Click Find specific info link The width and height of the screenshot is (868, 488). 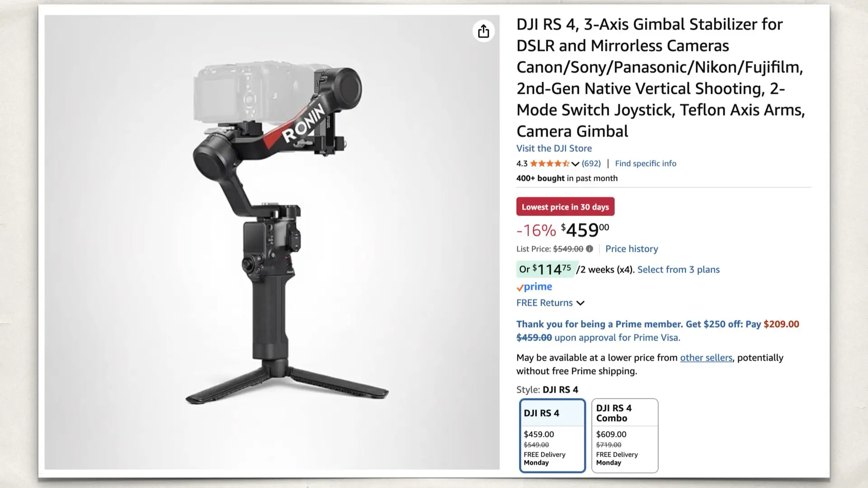coord(646,164)
